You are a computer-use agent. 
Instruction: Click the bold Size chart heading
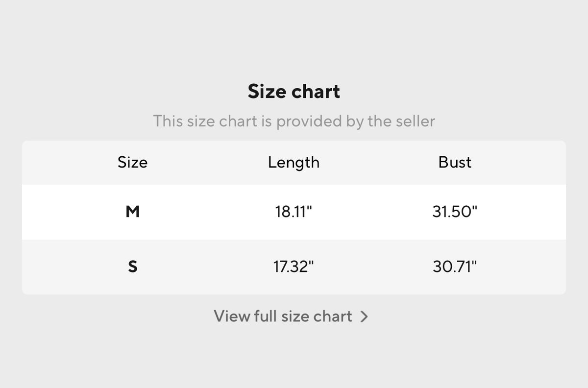coord(294,92)
